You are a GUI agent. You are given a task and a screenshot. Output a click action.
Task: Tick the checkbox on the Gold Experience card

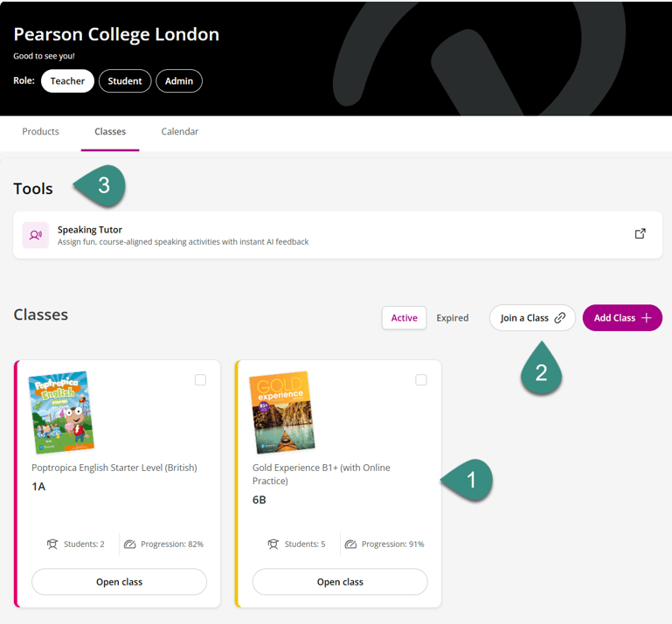(421, 380)
